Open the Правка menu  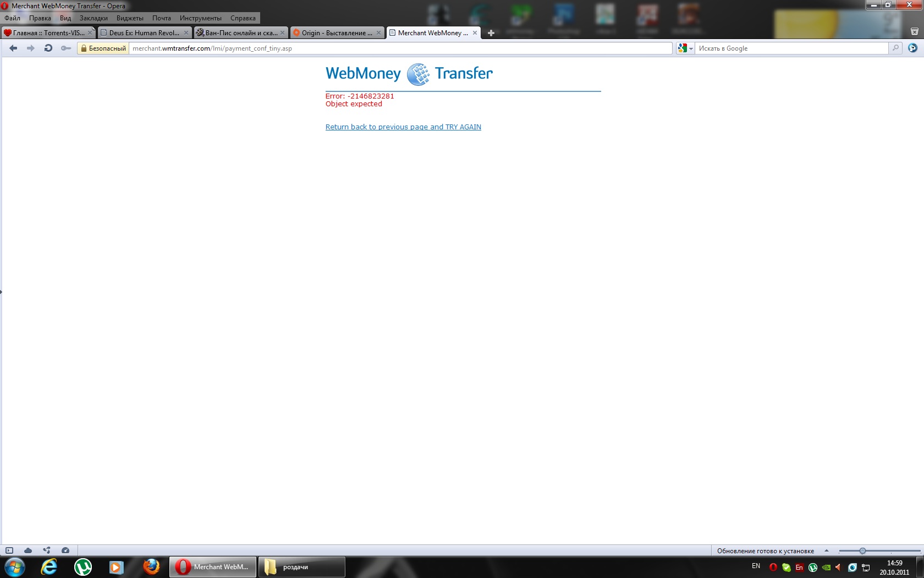(x=40, y=18)
